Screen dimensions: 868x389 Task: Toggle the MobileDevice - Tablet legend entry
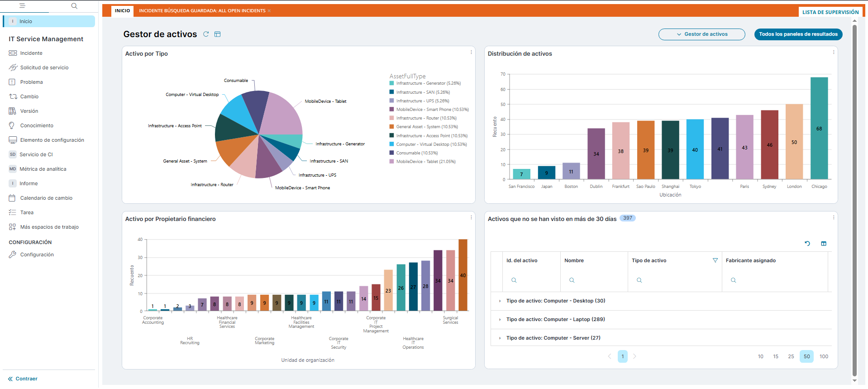click(x=425, y=162)
